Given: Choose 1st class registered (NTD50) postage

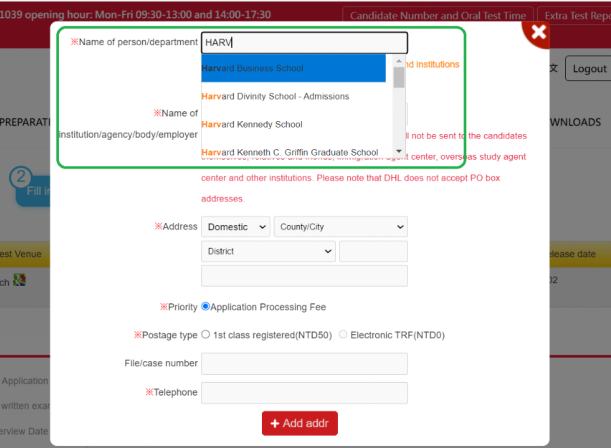Looking at the screenshot, I should [x=206, y=335].
